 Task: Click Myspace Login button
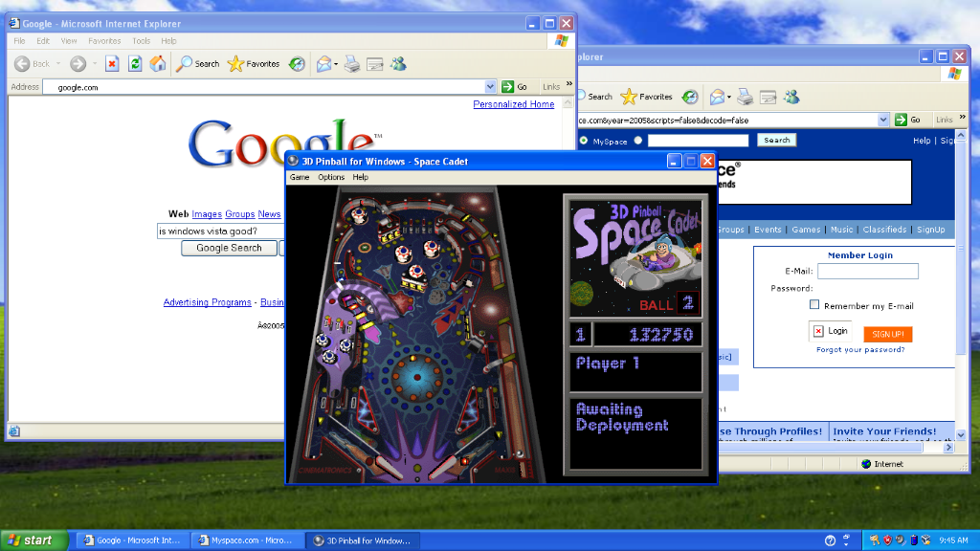pyautogui.click(x=830, y=331)
